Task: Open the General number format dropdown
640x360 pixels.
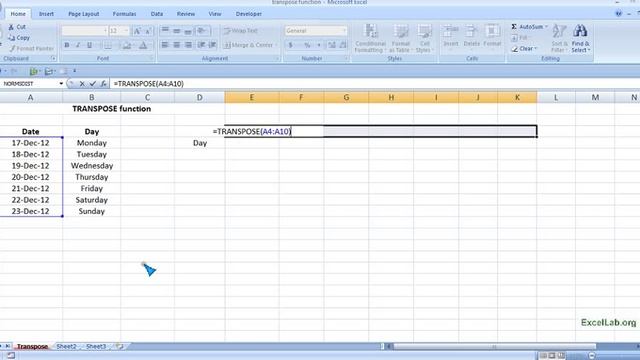Action: [x=344, y=31]
